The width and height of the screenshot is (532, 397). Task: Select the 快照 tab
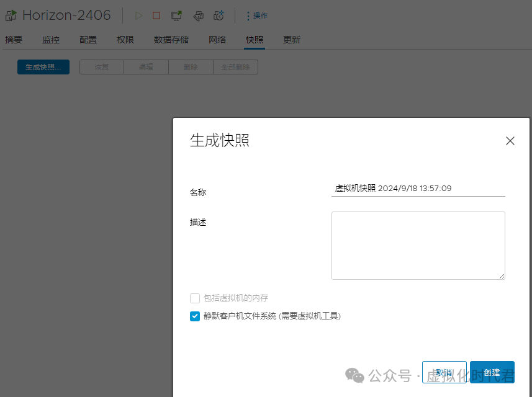point(255,40)
